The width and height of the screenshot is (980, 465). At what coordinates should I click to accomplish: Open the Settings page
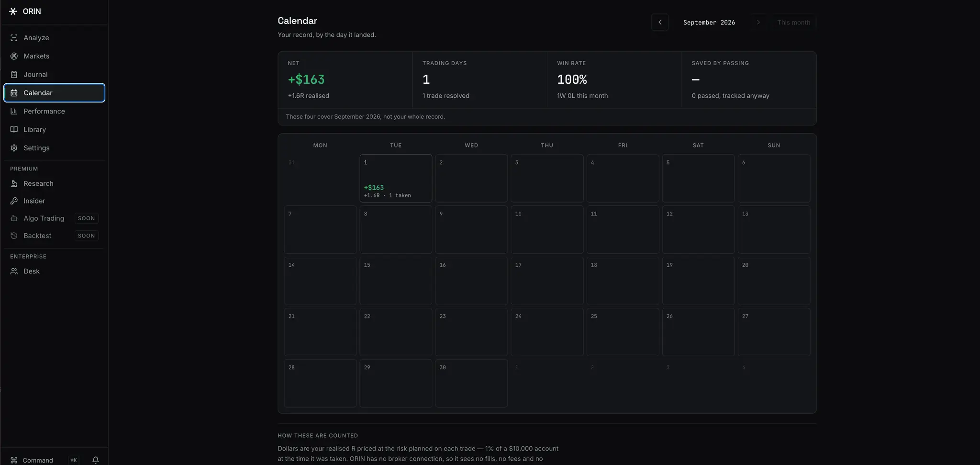click(x=54, y=148)
